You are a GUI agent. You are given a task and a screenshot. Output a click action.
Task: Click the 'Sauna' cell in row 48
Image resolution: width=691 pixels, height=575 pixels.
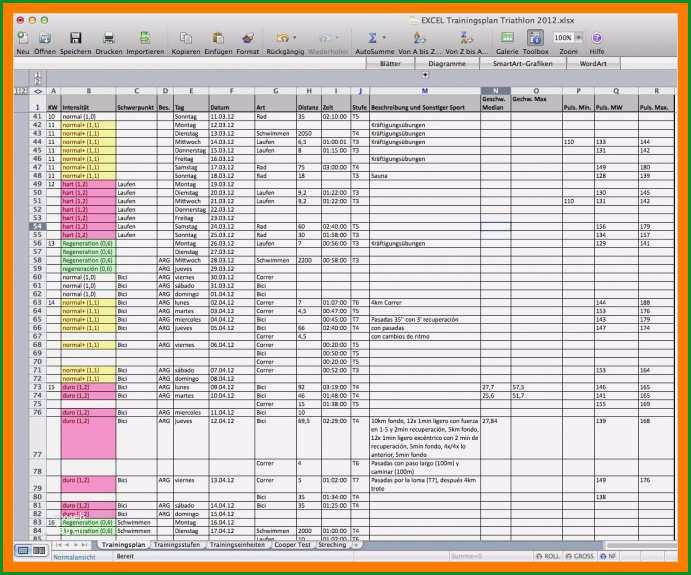(425, 176)
